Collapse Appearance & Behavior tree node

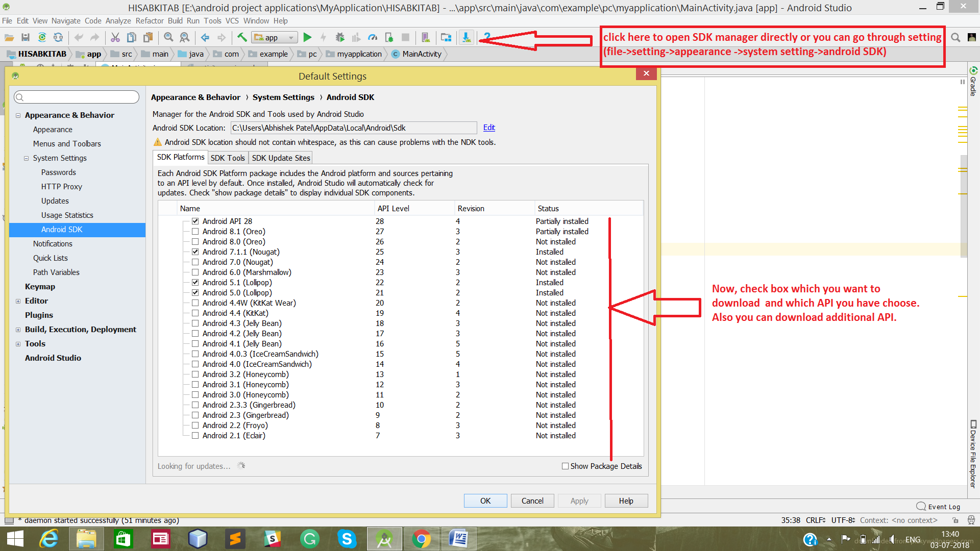18,115
